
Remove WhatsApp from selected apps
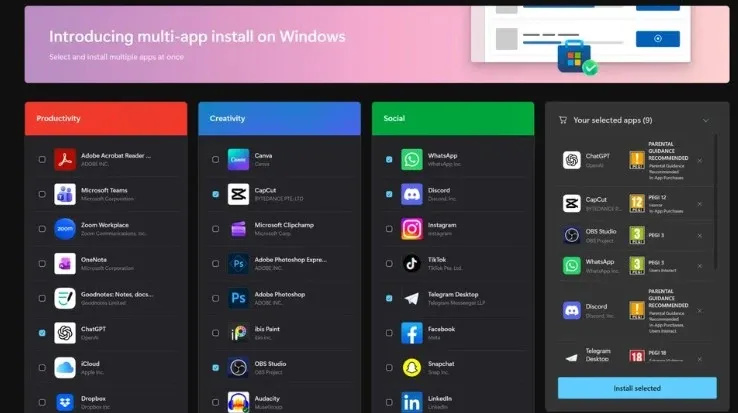click(x=700, y=266)
